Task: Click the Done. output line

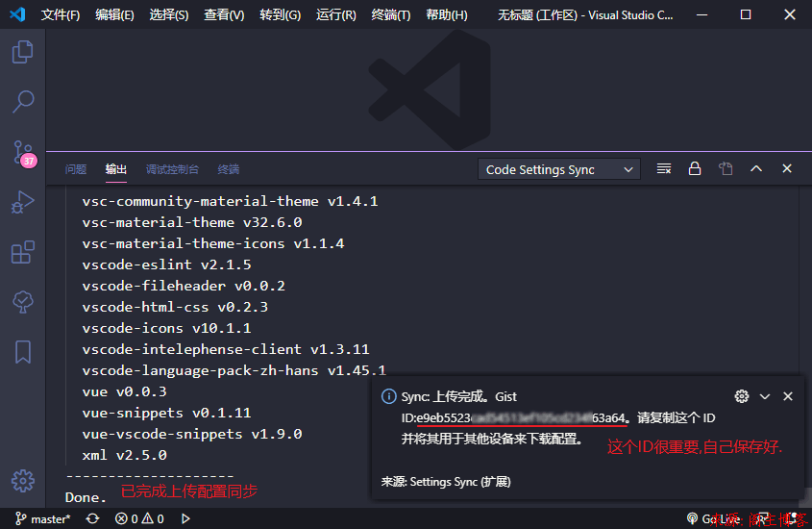Action: tap(86, 497)
